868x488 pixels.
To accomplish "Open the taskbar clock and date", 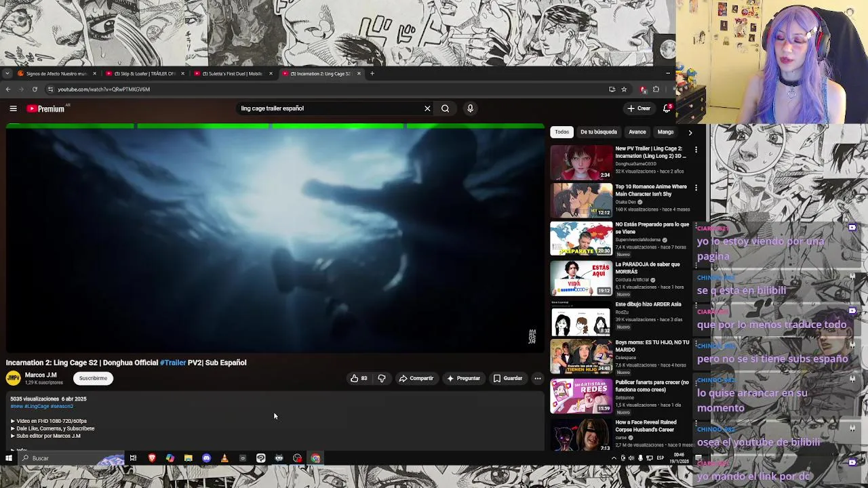I will coord(680,458).
